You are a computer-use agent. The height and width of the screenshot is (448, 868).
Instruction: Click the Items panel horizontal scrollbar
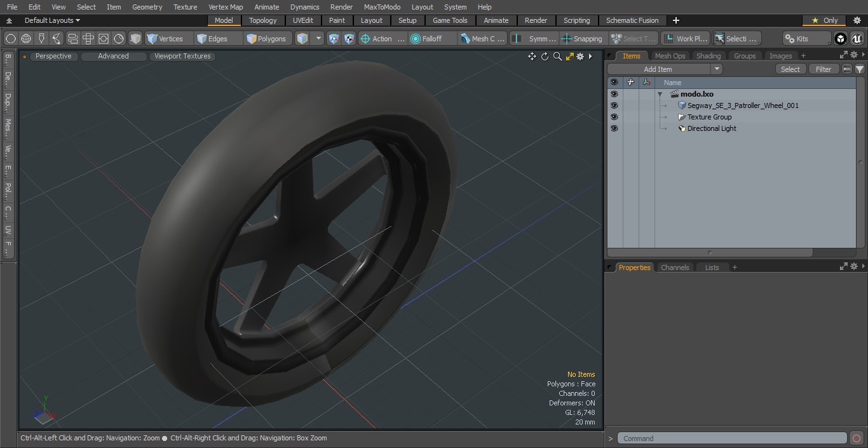(710, 252)
